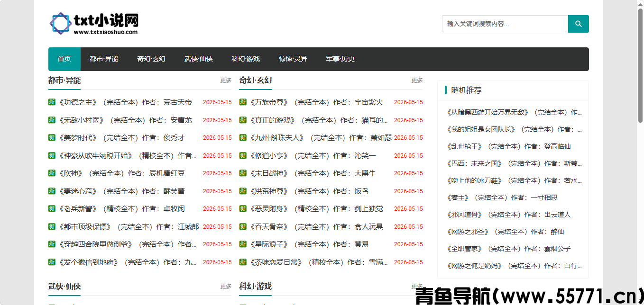This screenshot has height=305, width=644.
Task: Open recommended 《全职管家》 by 霎烟公子
Action: [x=508, y=249]
